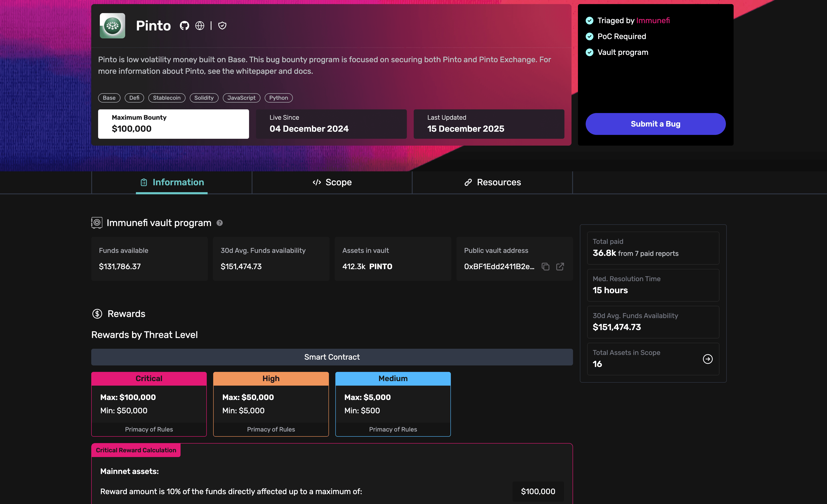Click the vault program help question mark

(x=219, y=223)
